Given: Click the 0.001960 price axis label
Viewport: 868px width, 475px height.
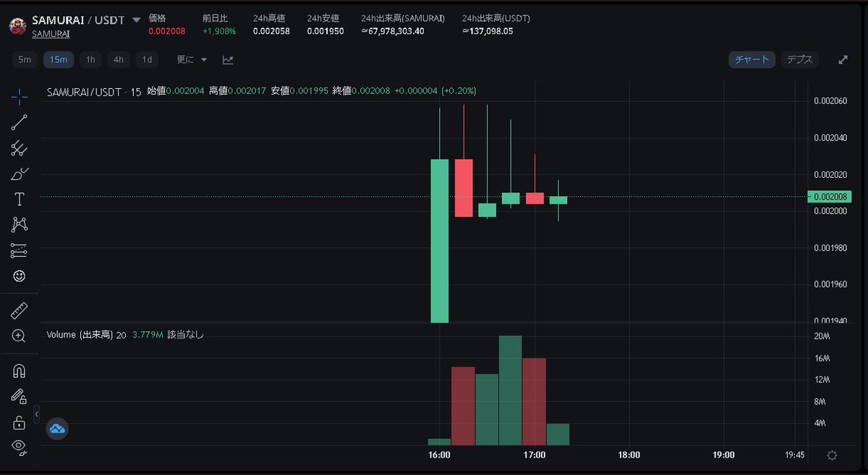Looking at the screenshot, I should click(x=829, y=284).
